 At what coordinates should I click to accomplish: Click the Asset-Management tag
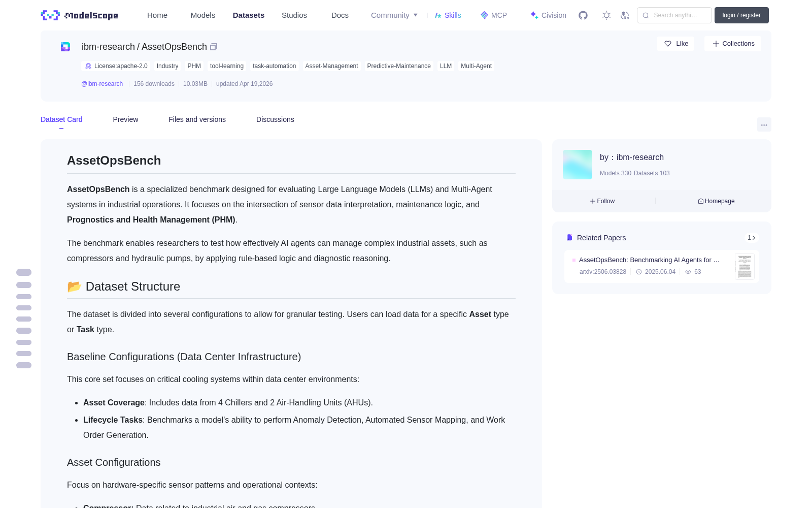point(331,66)
